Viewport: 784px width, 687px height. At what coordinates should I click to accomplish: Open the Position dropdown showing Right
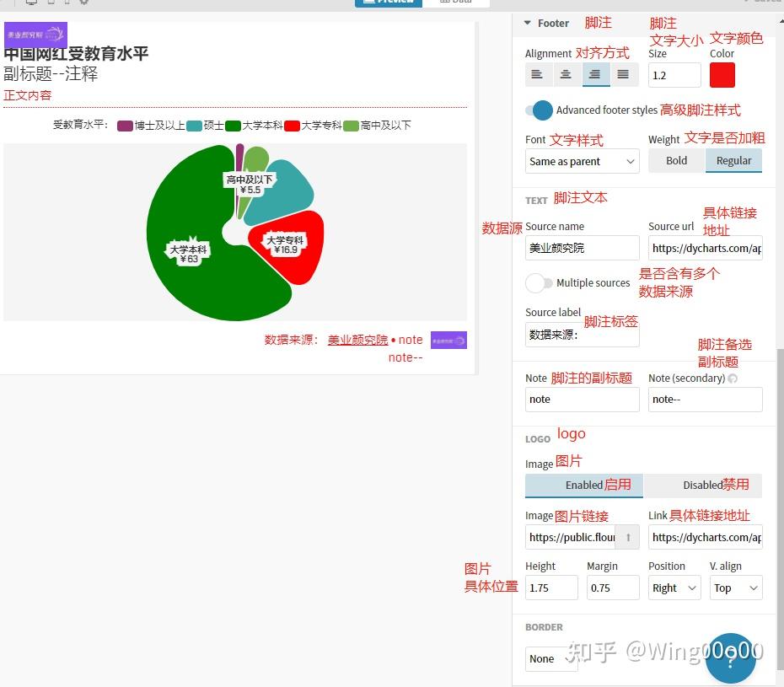coord(674,588)
